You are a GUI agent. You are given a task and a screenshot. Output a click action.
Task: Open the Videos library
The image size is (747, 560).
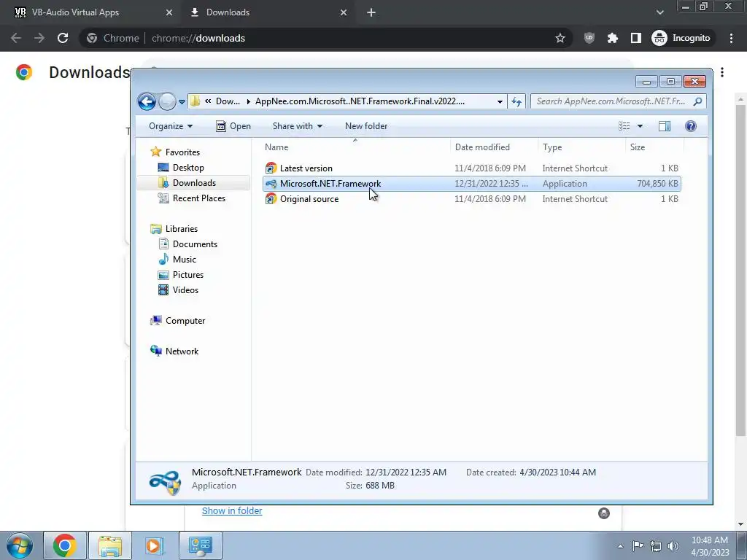pos(185,290)
